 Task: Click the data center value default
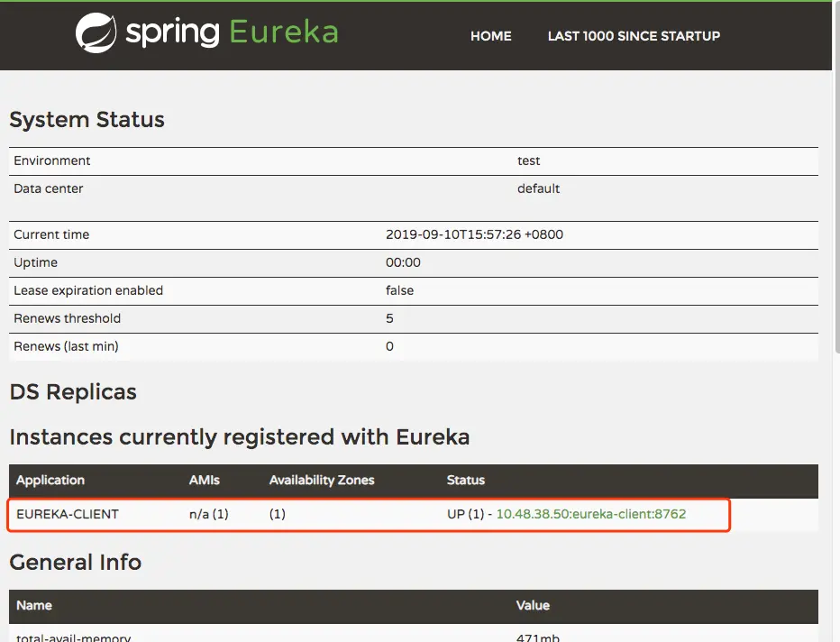538,188
